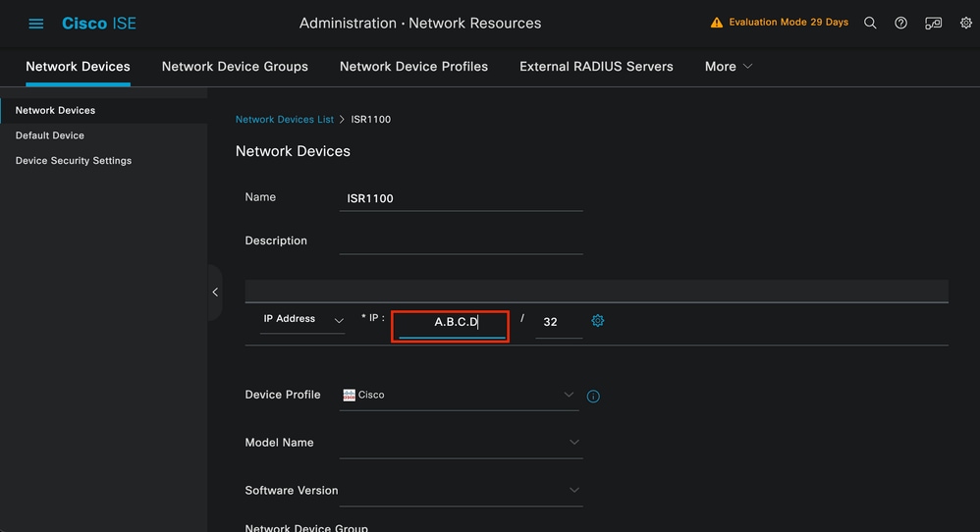Click the Network Devices page heading
The image size is (980, 532).
coord(293,151)
